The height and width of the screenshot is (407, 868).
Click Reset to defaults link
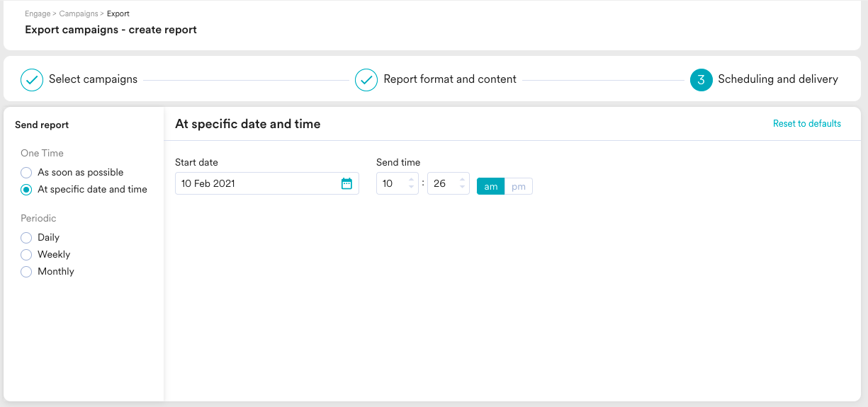click(x=806, y=124)
